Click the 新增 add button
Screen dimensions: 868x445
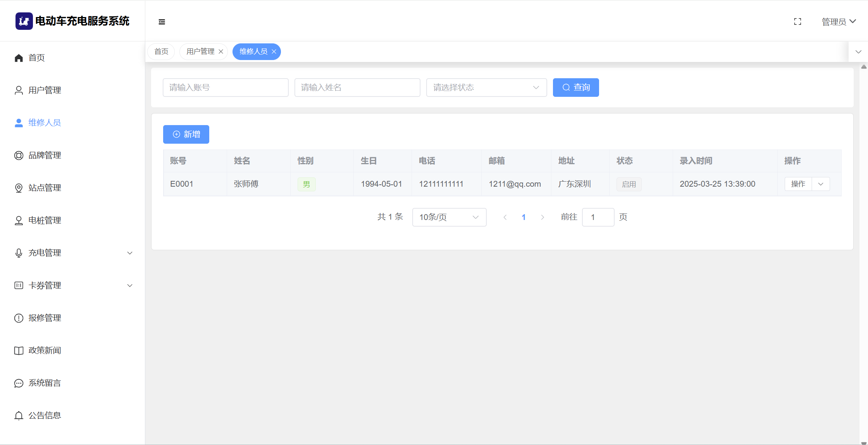point(186,134)
